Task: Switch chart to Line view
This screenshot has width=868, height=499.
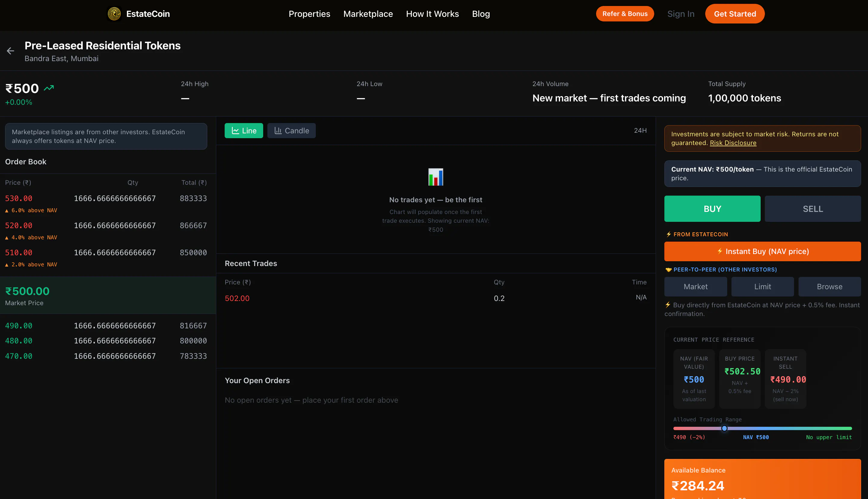Action: pyautogui.click(x=244, y=131)
